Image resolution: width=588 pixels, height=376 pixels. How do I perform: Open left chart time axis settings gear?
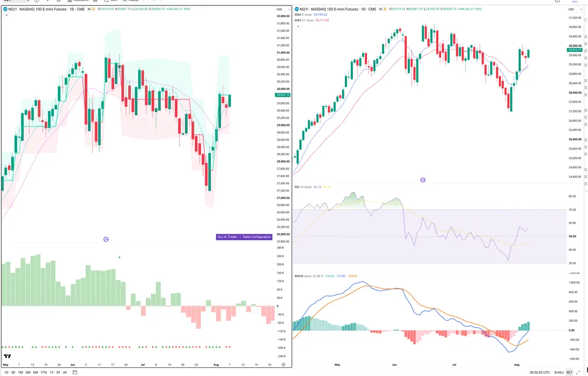point(284,365)
